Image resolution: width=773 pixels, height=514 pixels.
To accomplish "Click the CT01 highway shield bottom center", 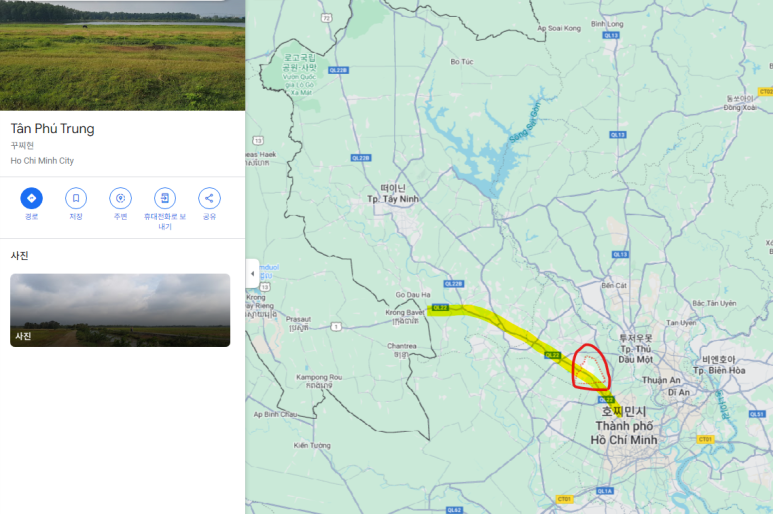I will point(564,499).
